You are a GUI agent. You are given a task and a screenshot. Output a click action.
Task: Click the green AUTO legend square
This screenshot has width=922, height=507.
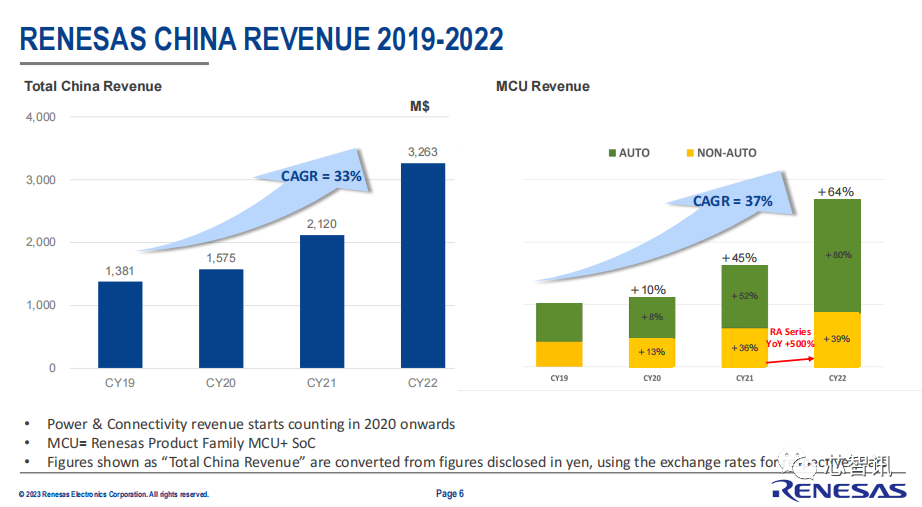612,153
